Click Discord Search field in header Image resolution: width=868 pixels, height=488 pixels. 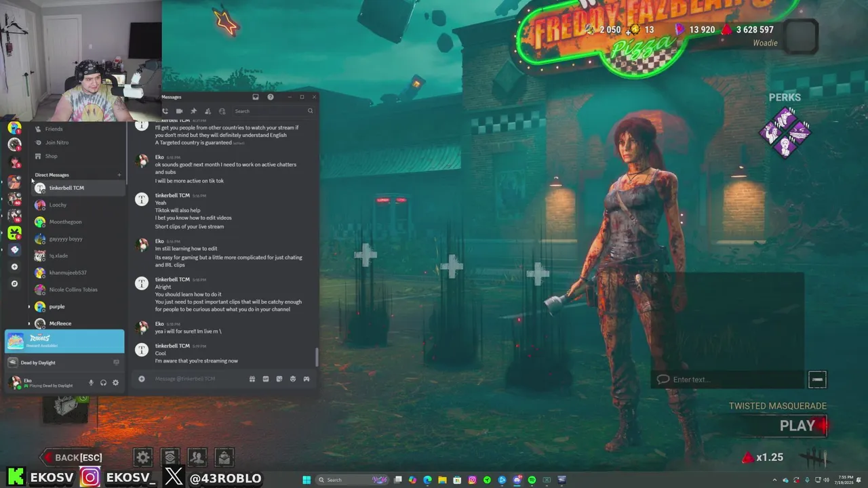(x=273, y=111)
